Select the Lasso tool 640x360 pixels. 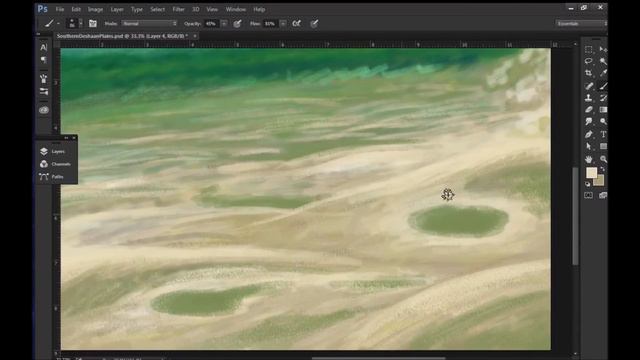(x=589, y=61)
